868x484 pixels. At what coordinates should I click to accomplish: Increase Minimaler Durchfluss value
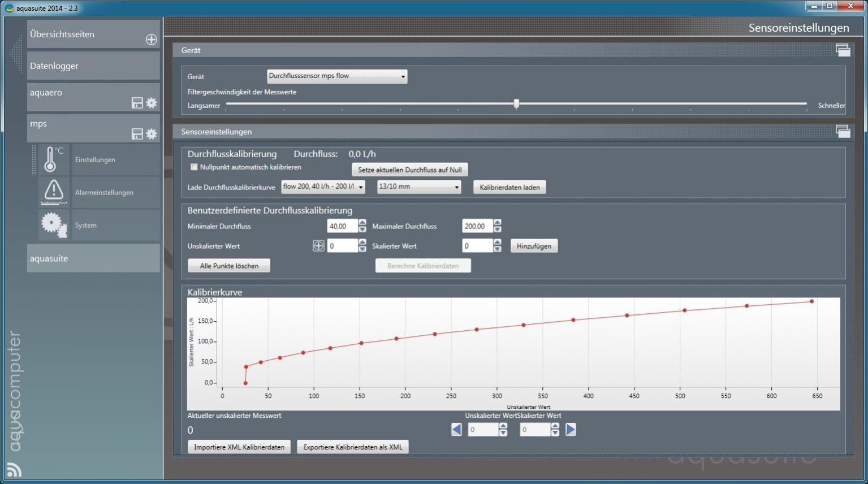[x=362, y=223]
